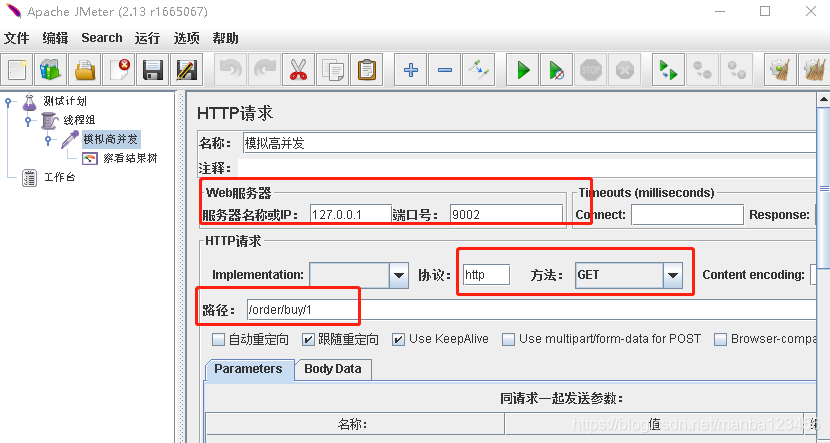Click the Undo arrow icon
Screen dimensions: 830x443
point(231,70)
